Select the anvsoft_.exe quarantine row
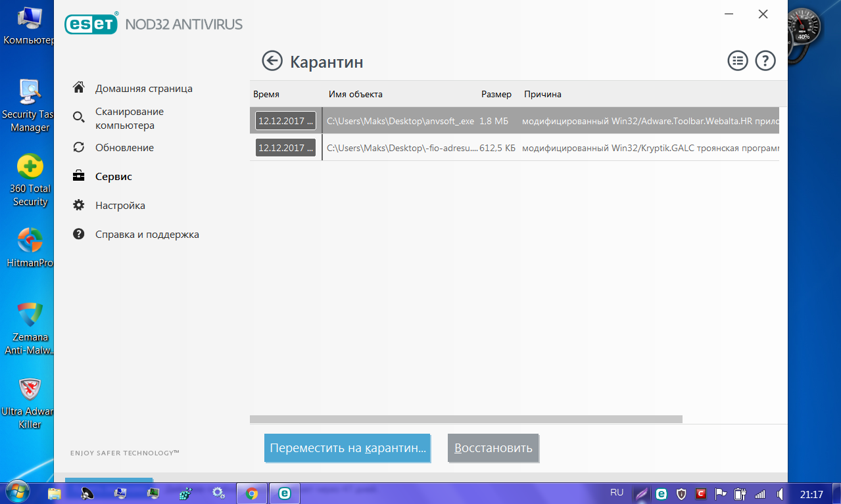The height and width of the screenshot is (504, 841). [x=514, y=121]
